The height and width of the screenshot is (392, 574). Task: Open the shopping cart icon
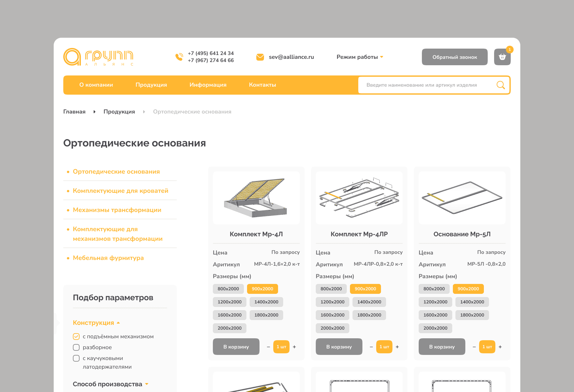pos(502,57)
